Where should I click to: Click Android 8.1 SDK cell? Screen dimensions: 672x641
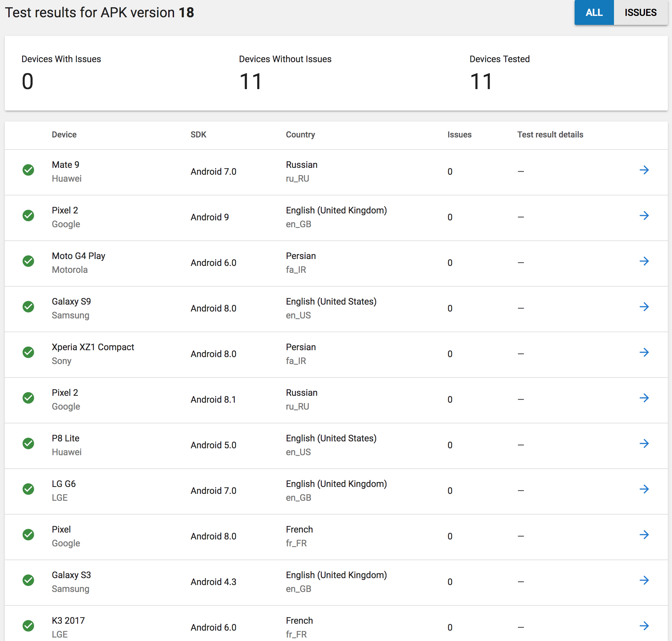pyautogui.click(x=213, y=400)
